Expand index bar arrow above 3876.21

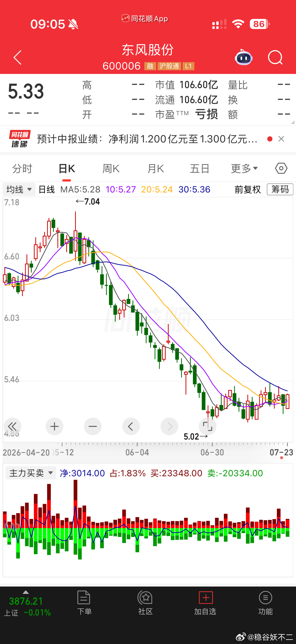[x=26, y=592]
